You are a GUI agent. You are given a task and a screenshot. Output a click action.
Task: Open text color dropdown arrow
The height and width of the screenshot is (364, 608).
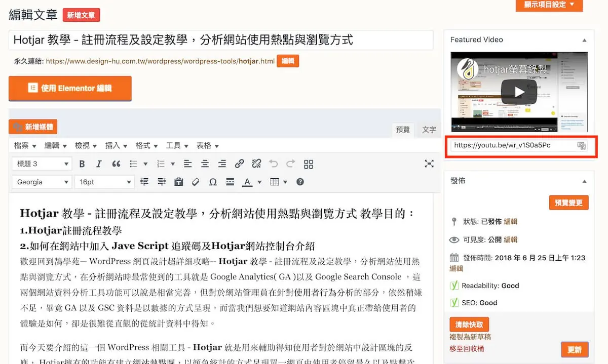point(259,182)
